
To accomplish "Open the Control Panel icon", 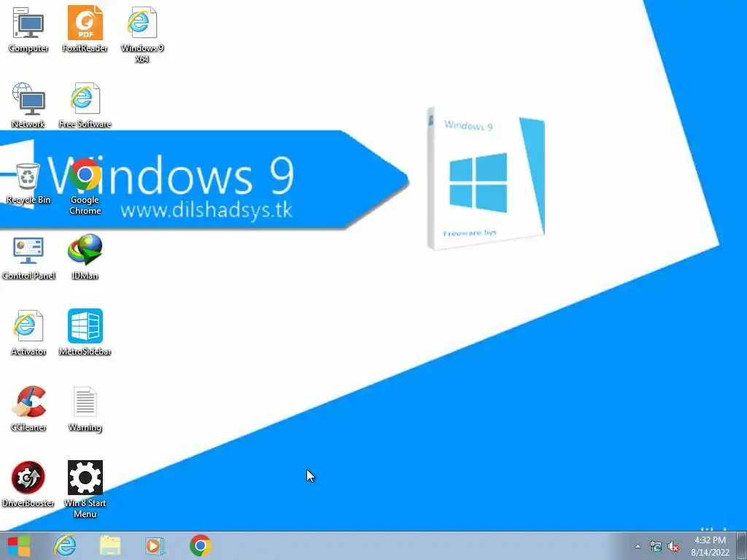I will (28, 258).
